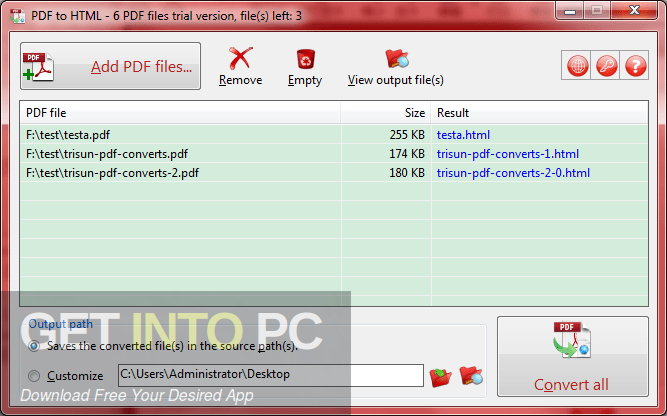Remove the selected PDF with the red X
Screen dimensions: 667x416
click(240, 67)
